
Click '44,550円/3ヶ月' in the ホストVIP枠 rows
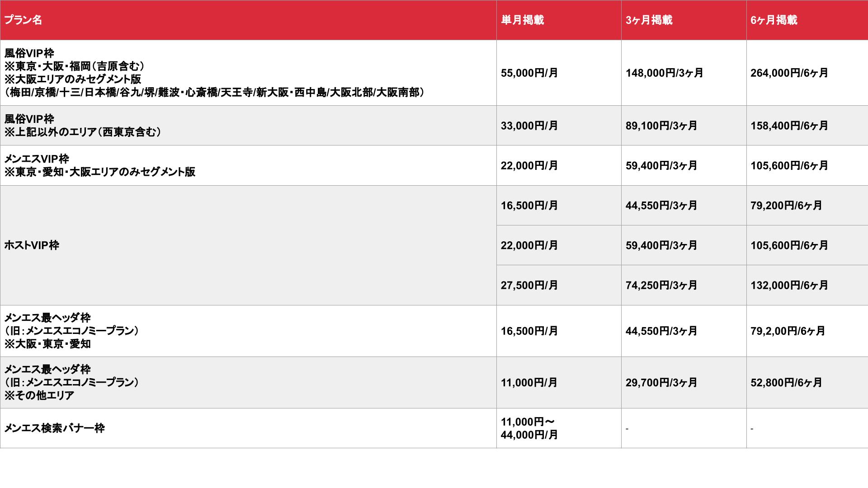684,206
